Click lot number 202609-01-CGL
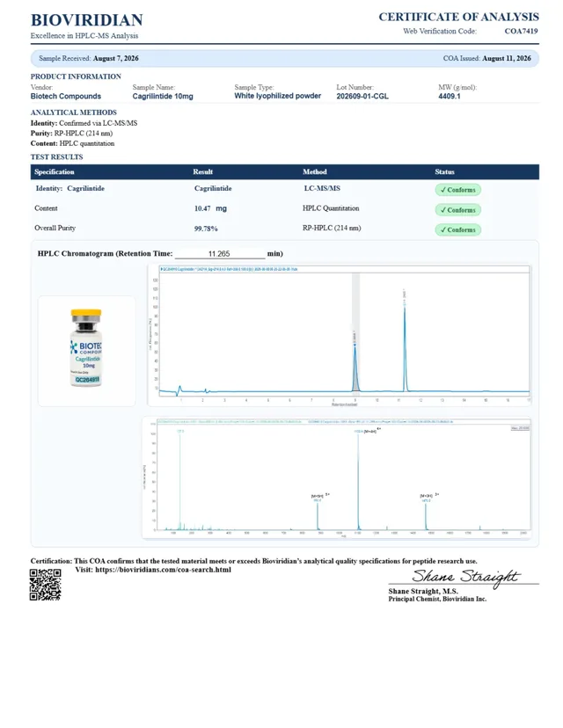 pyautogui.click(x=362, y=97)
